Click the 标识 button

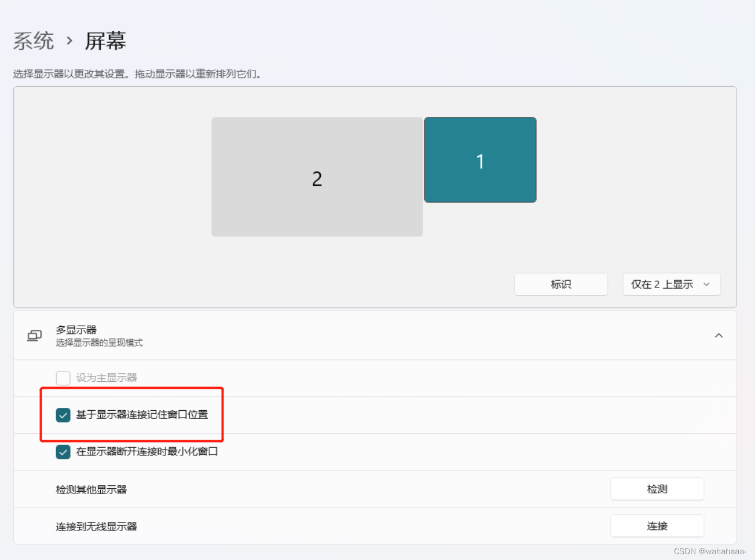tap(561, 285)
